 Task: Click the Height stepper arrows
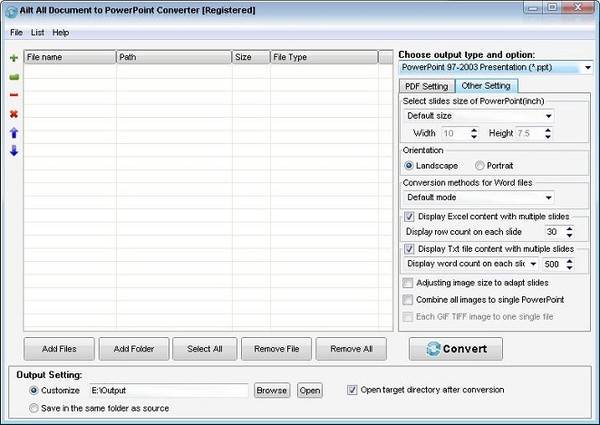click(548, 133)
